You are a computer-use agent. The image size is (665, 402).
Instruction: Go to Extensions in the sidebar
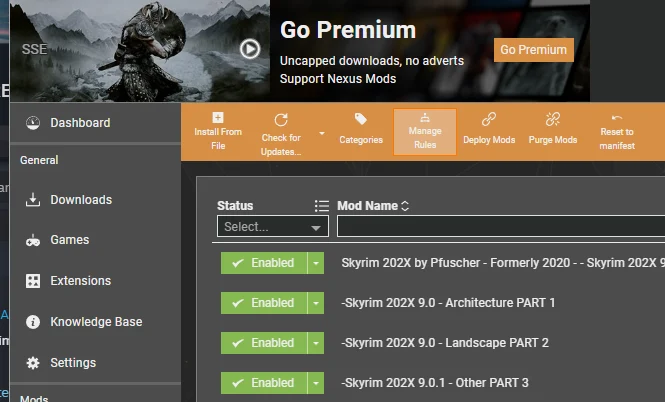pos(80,281)
